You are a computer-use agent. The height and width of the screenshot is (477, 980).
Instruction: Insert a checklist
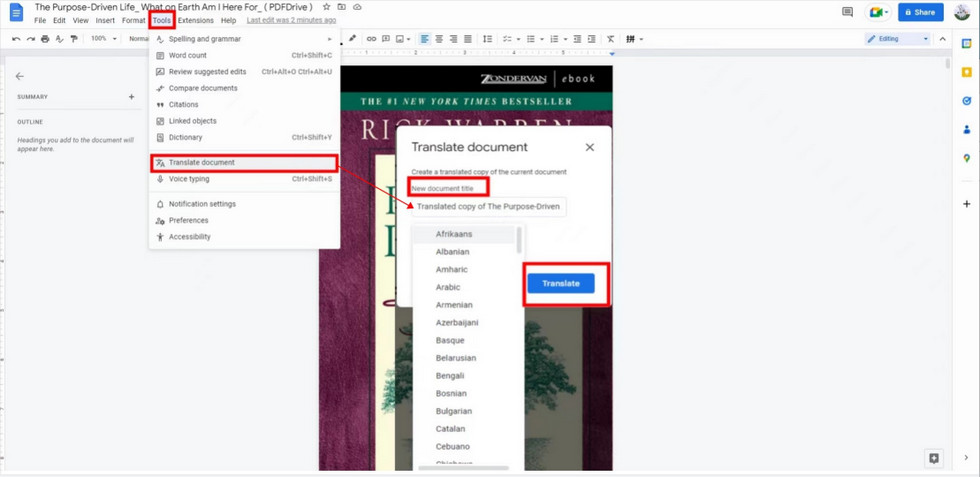[x=508, y=39]
